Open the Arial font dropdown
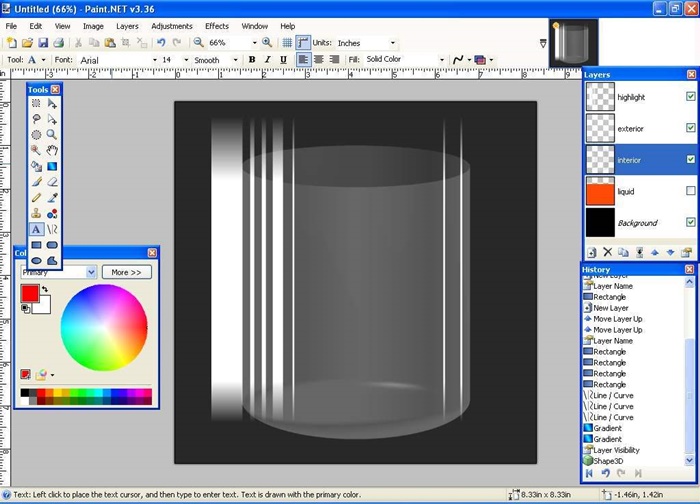The width and height of the screenshot is (700, 504). pos(154,60)
